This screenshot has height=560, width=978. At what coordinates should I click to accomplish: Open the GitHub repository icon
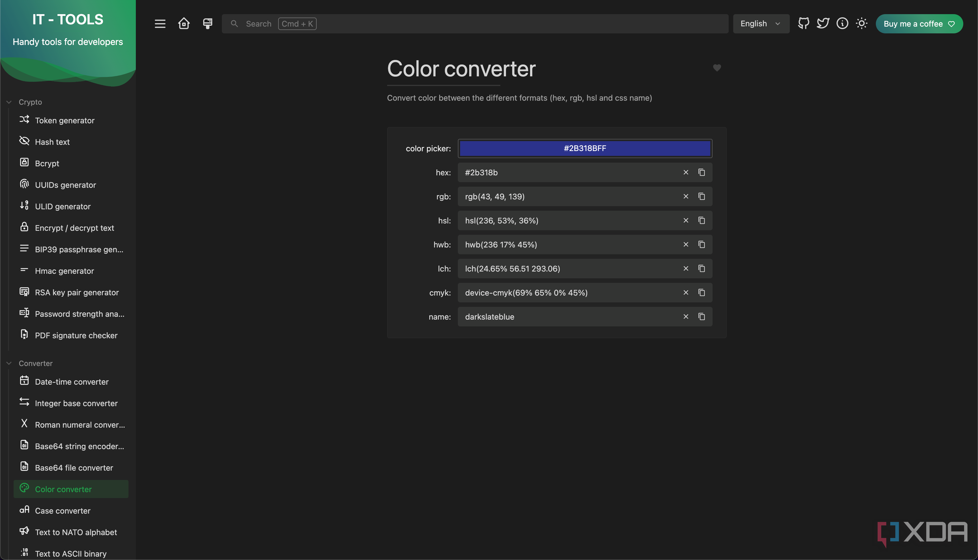[x=803, y=23]
